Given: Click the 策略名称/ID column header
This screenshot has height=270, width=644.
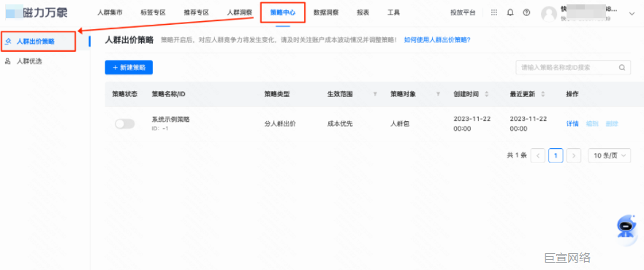Looking at the screenshot, I should pos(169,94).
